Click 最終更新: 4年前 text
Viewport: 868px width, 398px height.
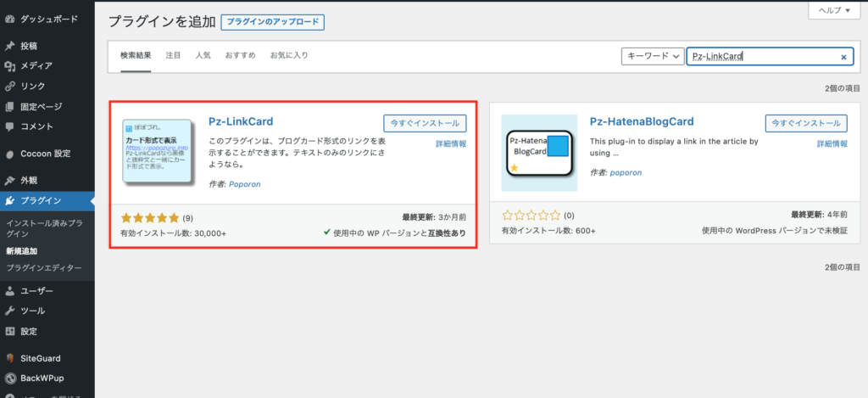(820, 215)
